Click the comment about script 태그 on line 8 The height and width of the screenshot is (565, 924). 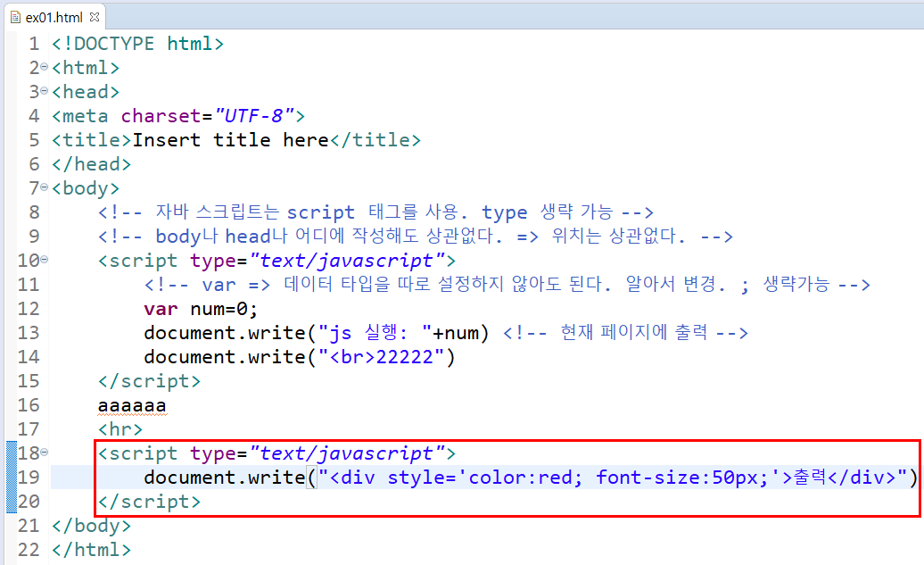click(376, 212)
